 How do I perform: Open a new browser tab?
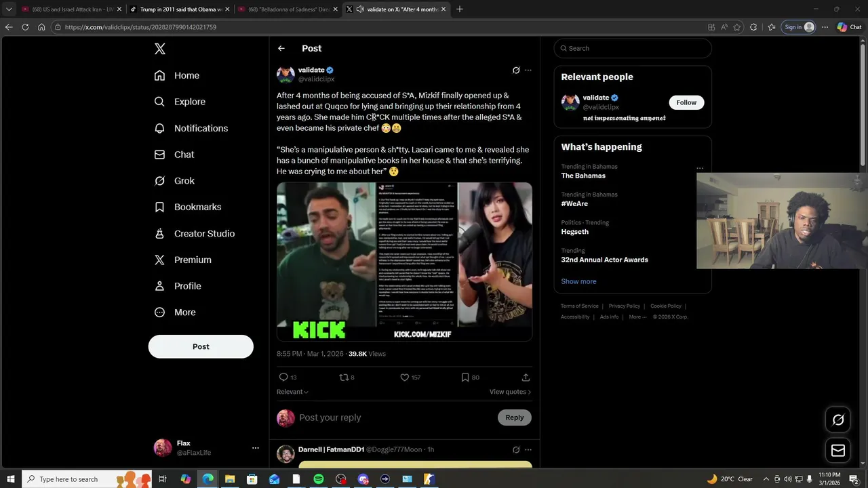[460, 9]
